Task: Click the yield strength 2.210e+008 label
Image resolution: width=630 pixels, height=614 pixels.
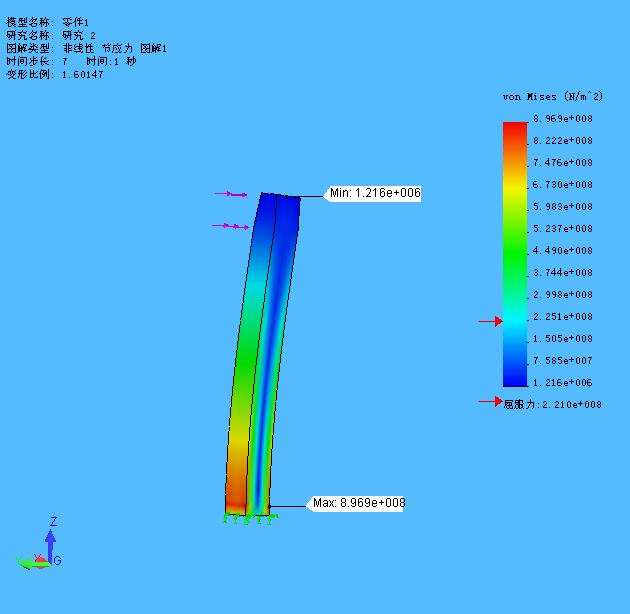Action: 552,404
